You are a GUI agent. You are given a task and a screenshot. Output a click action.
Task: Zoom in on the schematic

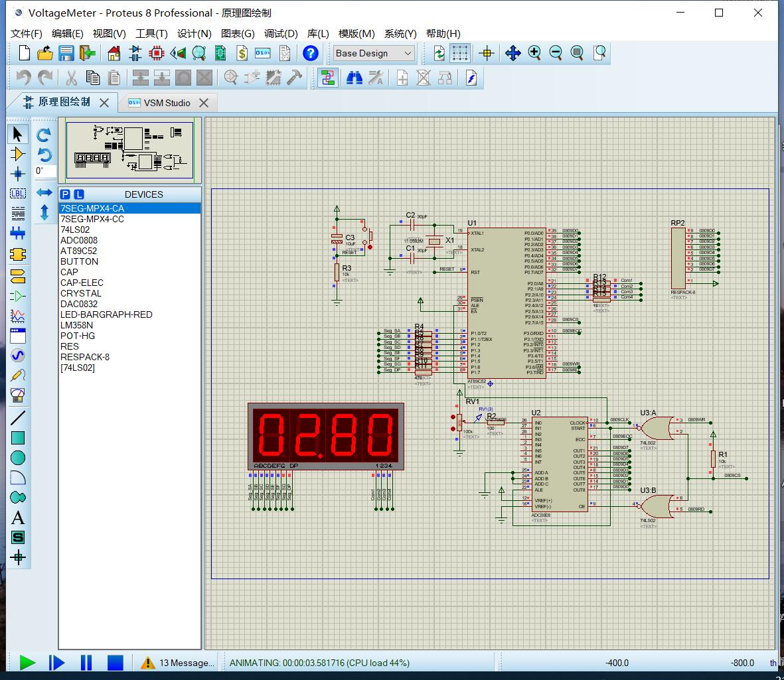click(x=534, y=53)
